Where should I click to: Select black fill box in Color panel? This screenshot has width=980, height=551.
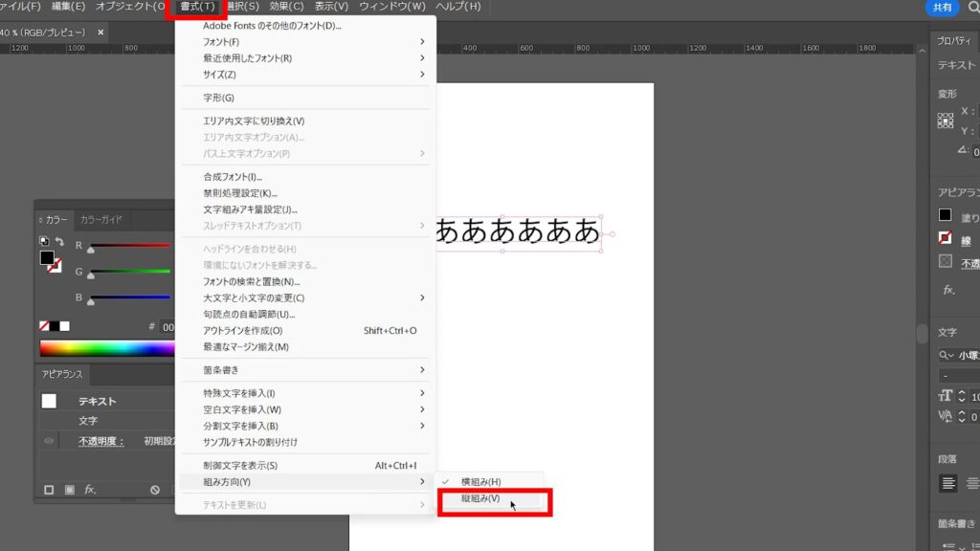point(47,257)
